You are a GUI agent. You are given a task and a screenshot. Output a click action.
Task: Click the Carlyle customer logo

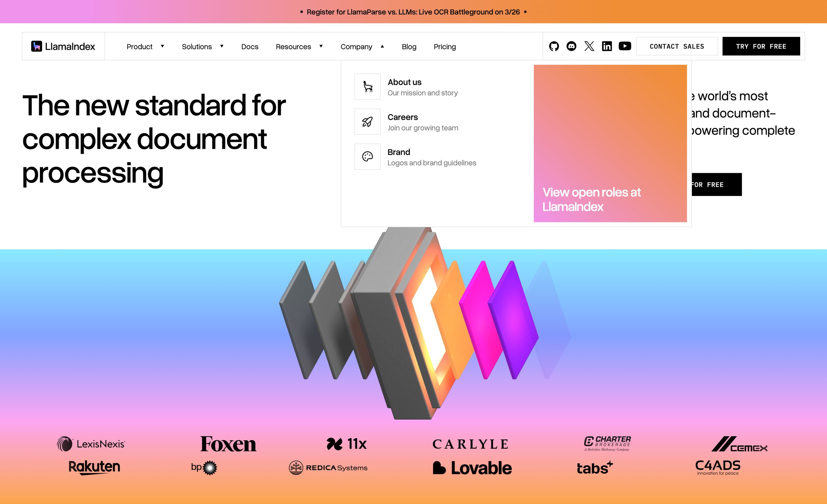point(470,444)
